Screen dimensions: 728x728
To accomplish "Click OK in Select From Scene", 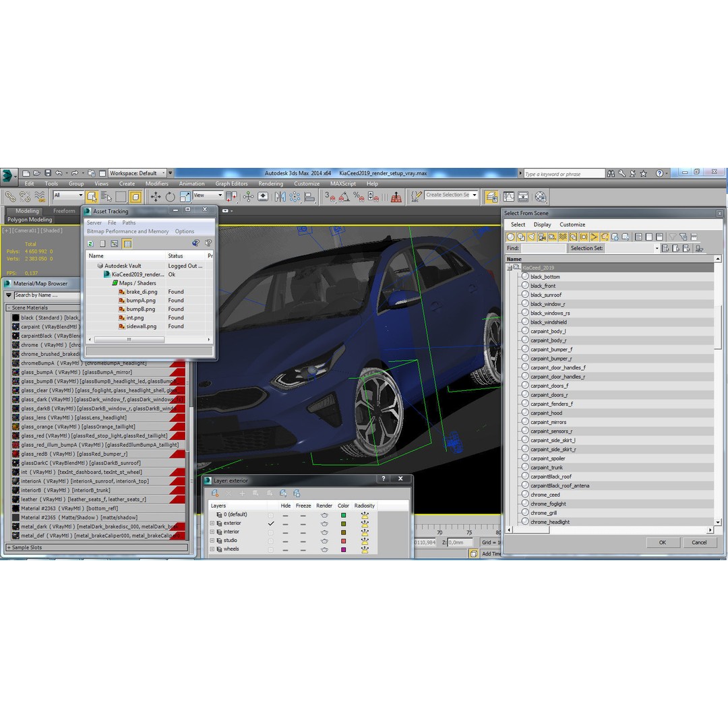I will pyautogui.click(x=663, y=542).
